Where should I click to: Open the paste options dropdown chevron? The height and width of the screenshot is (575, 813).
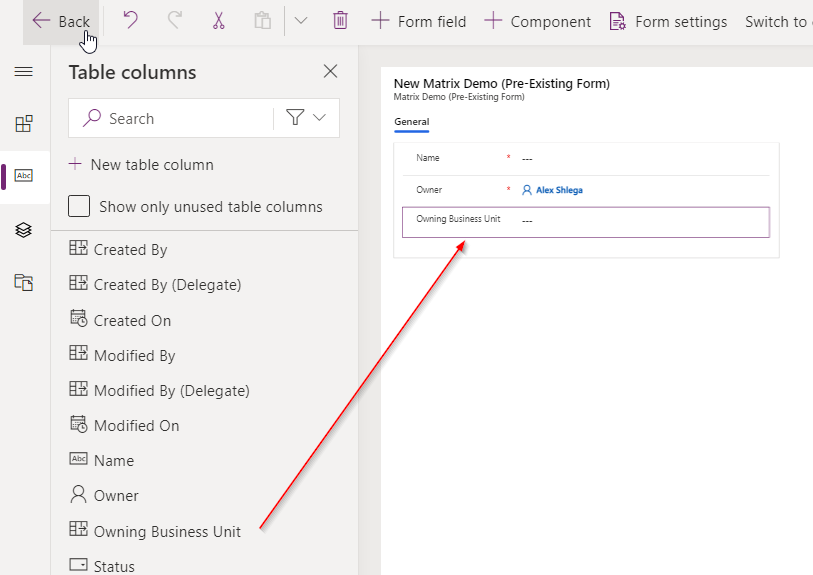tap(301, 21)
